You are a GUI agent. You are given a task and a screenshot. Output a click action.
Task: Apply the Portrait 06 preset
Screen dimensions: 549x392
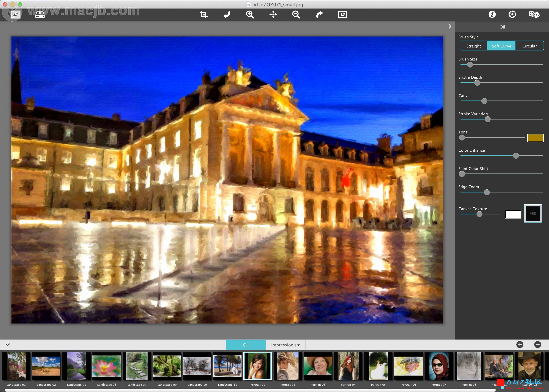[x=409, y=366]
